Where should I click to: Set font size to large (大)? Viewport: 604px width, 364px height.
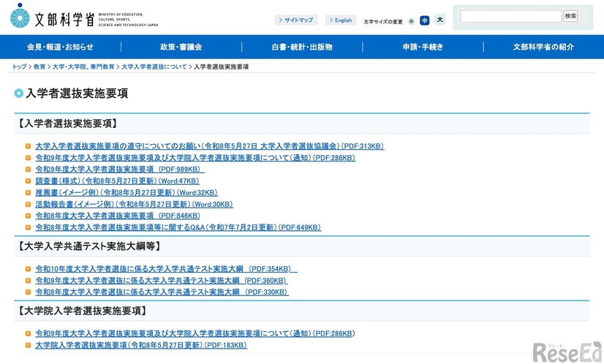440,20
